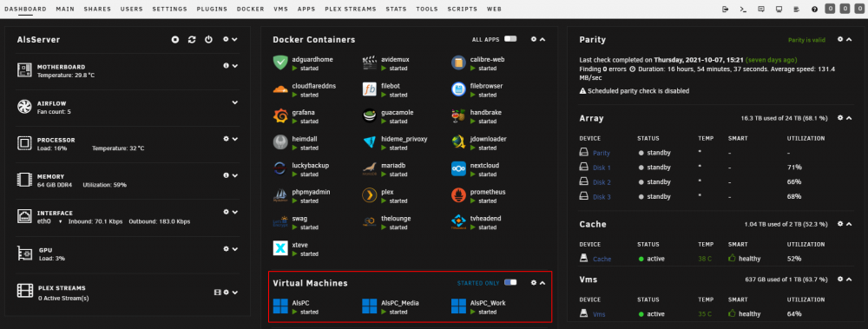Collapse the Parity panel chevron
The image size is (868, 329).
[849, 39]
